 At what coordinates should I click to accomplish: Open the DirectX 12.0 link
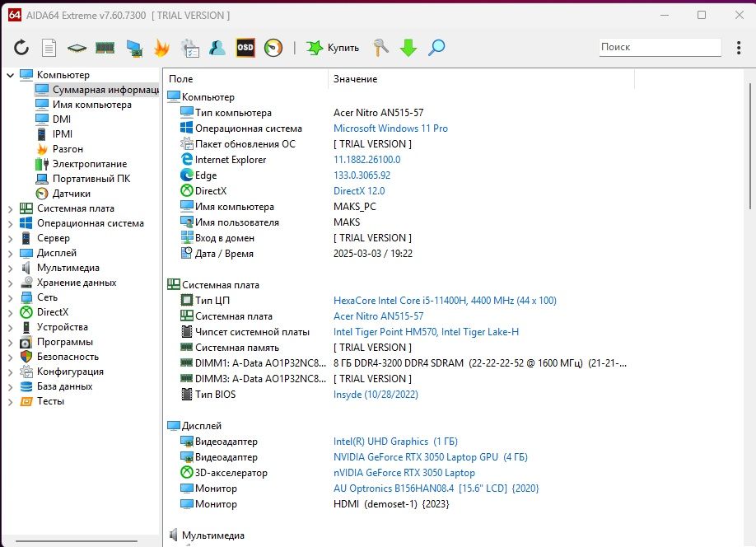(359, 191)
